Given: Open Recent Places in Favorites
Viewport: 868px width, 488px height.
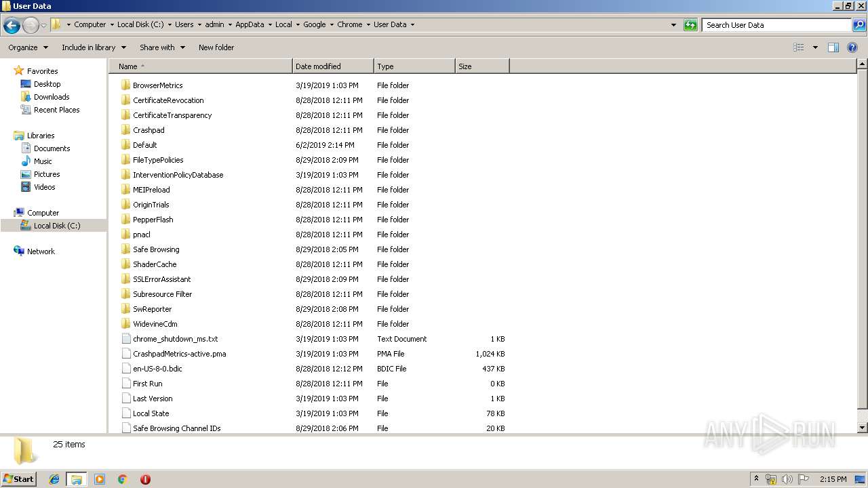Looking at the screenshot, I should (56, 110).
